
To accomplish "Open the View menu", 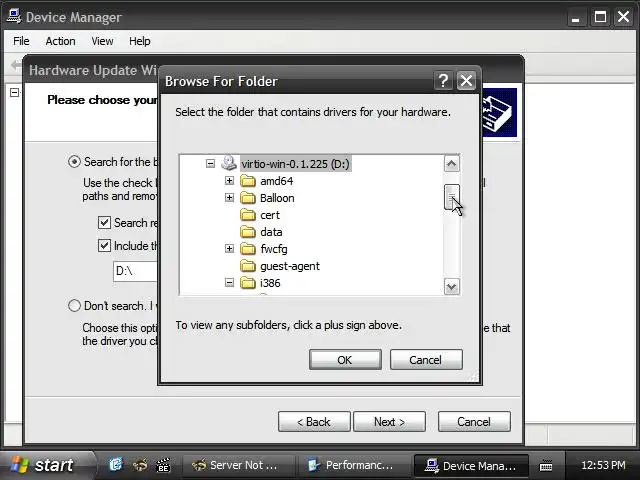I will 102,41.
